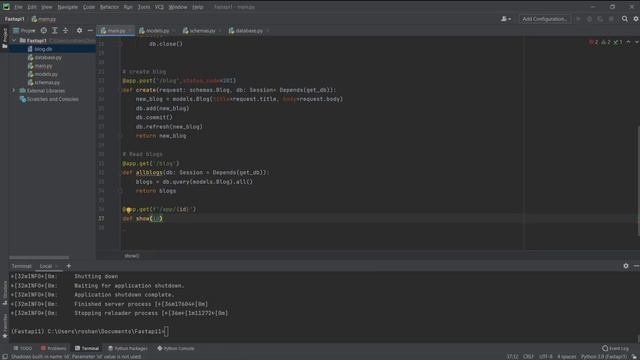Click the yellow intention bulb on line 36
This screenshot has width=640, height=360.
pos(128,210)
